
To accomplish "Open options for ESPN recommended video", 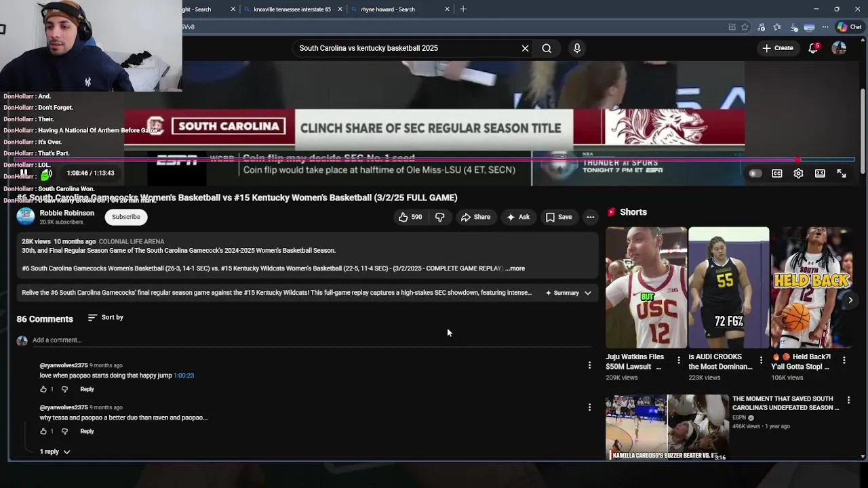I will (x=848, y=400).
